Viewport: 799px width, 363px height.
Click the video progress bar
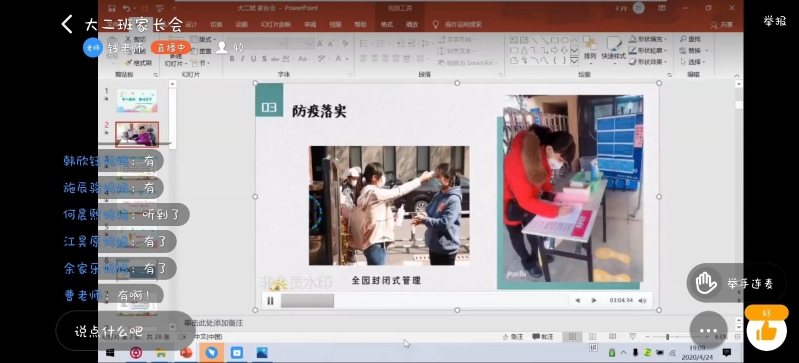pos(424,301)
